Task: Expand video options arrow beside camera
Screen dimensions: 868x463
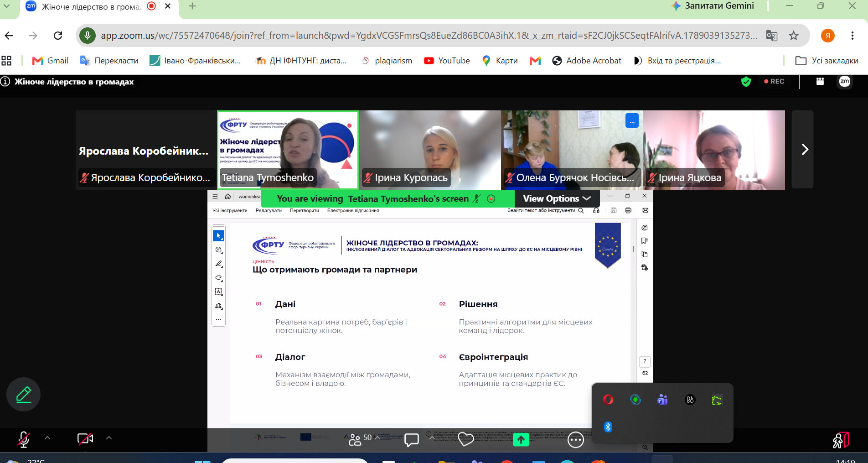Action: 109,438
